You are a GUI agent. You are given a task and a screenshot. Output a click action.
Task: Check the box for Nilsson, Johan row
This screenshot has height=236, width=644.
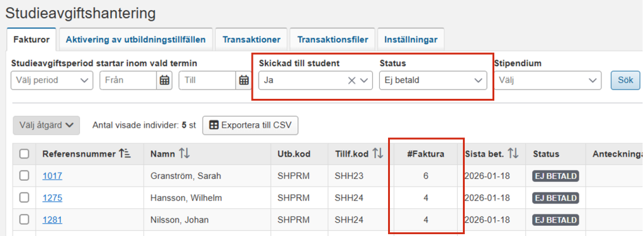(x=25, y=220)
